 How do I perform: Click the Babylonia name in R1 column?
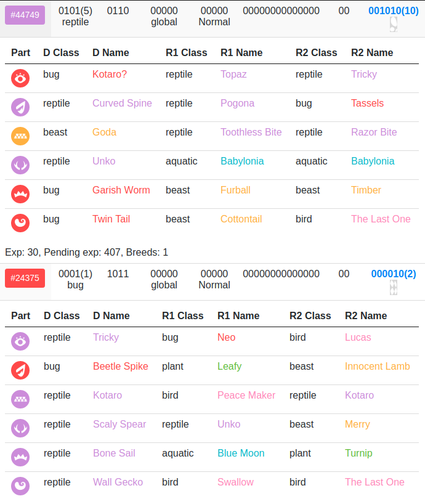tap(242, 161)
